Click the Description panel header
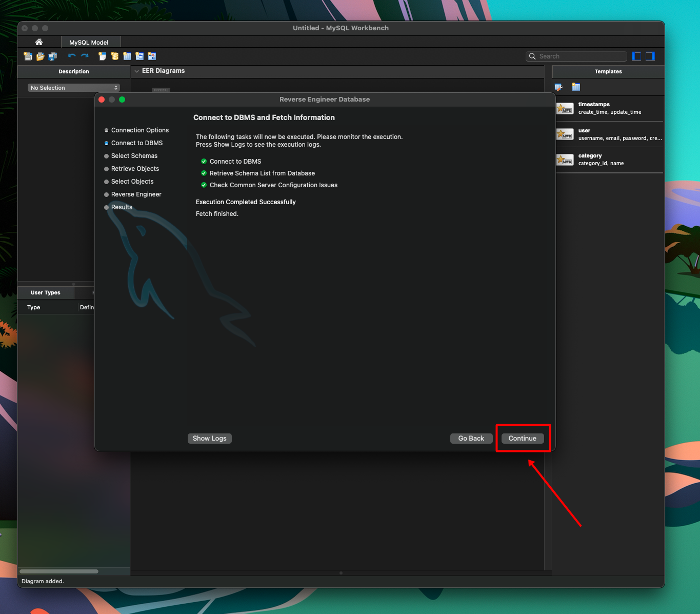Image resolution: width=700 pixels, height=614 pixels. [x=74, y=71]
